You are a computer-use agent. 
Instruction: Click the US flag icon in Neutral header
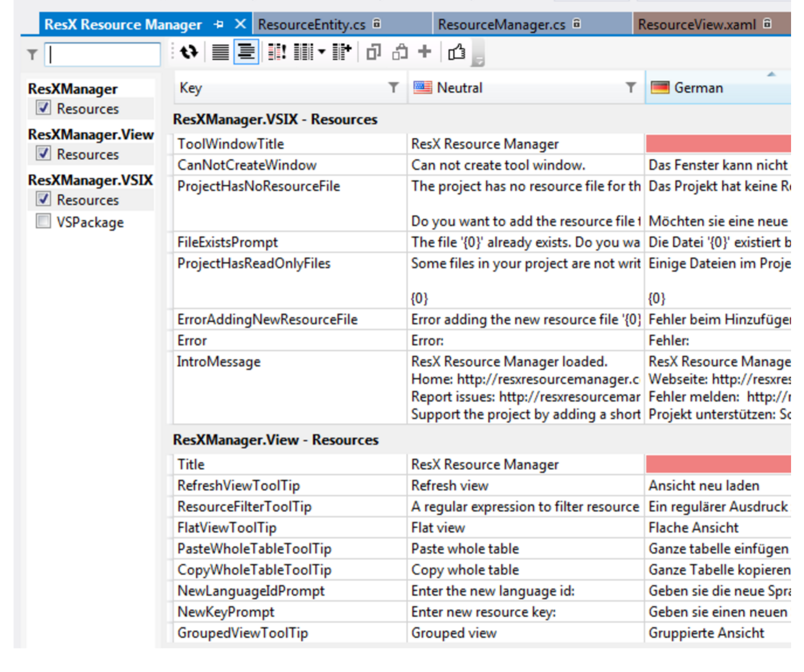(x=423, y=88)
